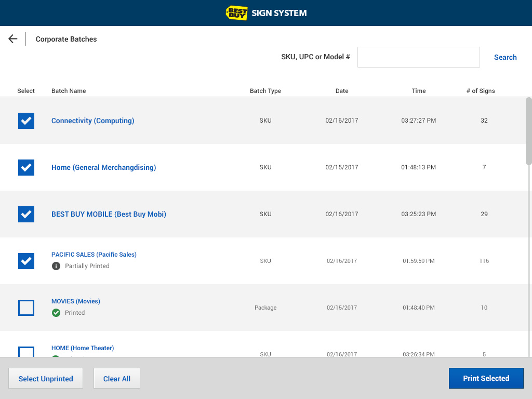Click the Select Unprinted button
The height and width of the screenshot is (399, 532).
[x=46, y=378]
